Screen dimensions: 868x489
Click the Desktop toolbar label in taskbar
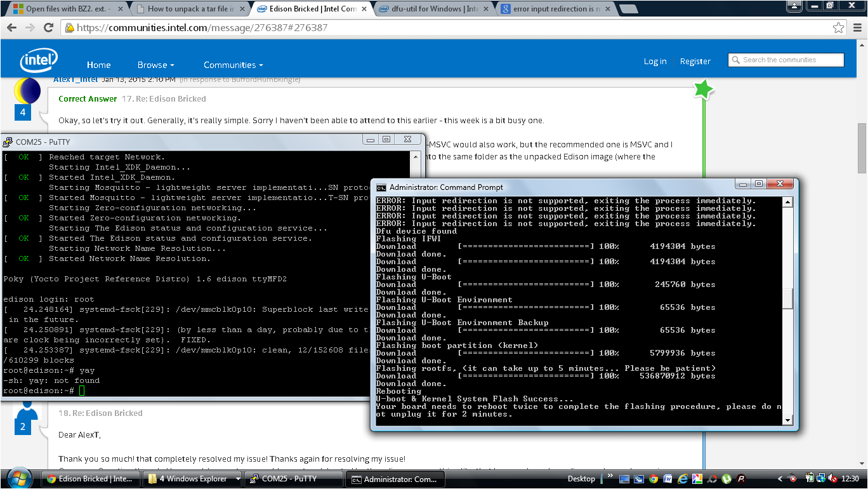581,479
